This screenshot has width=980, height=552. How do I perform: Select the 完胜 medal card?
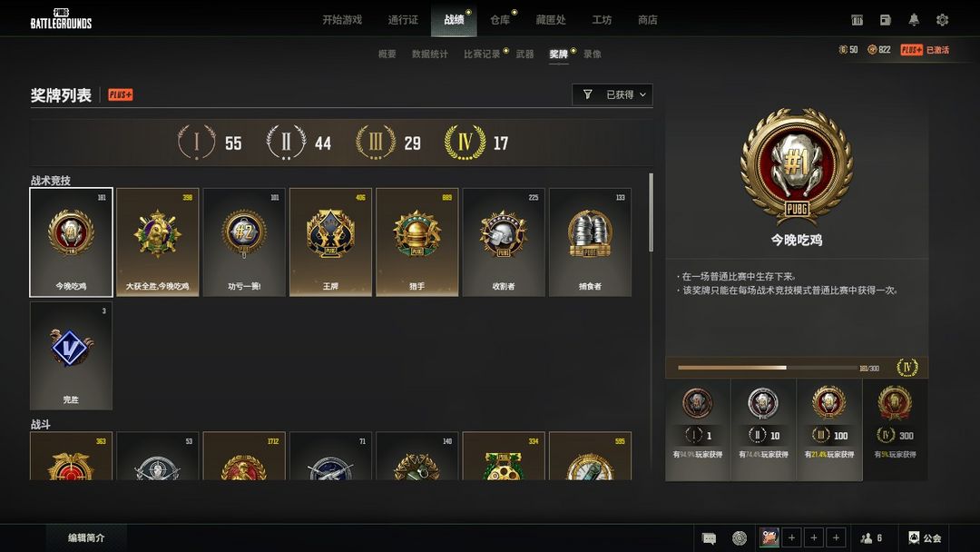(72, 356)
